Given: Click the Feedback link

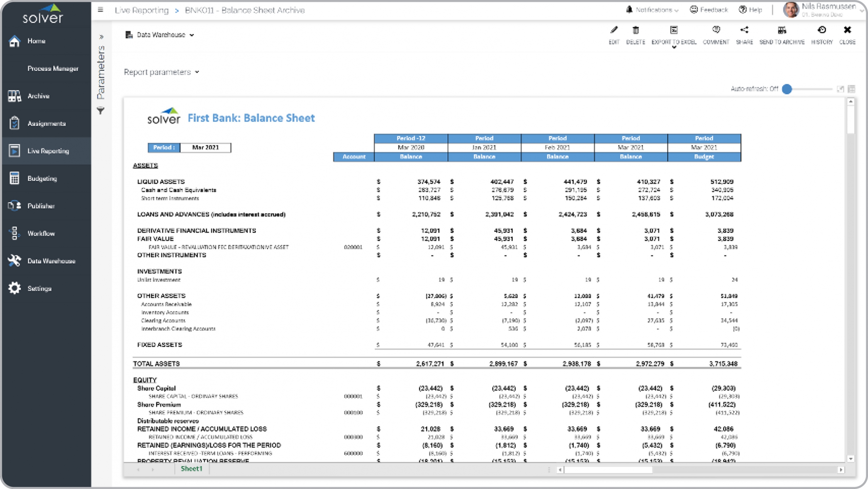Looking at the screenshot, I should (x=709, y=10).
